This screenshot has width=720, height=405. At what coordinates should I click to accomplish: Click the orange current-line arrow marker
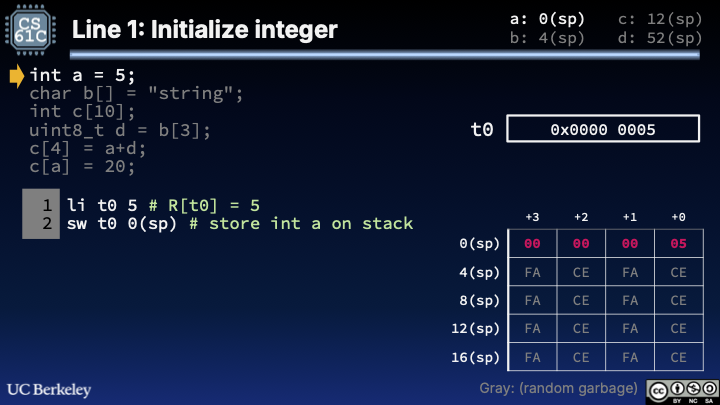[x=16, y=76]
